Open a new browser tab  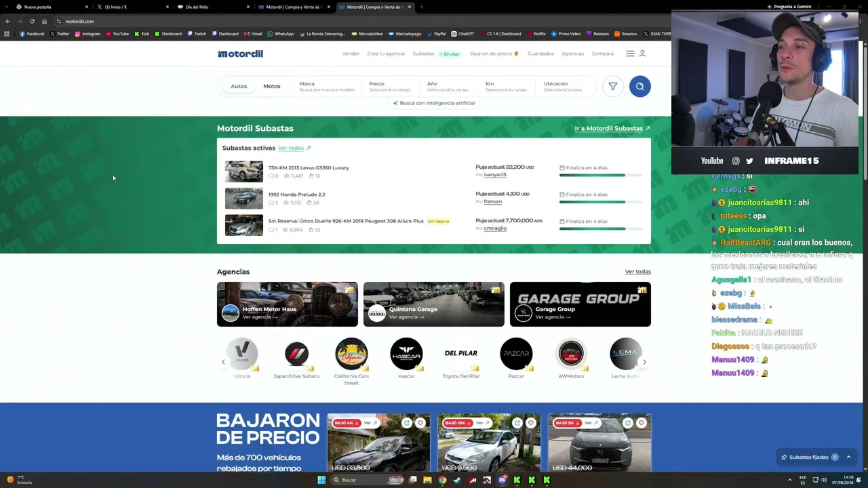coord(421,7)
